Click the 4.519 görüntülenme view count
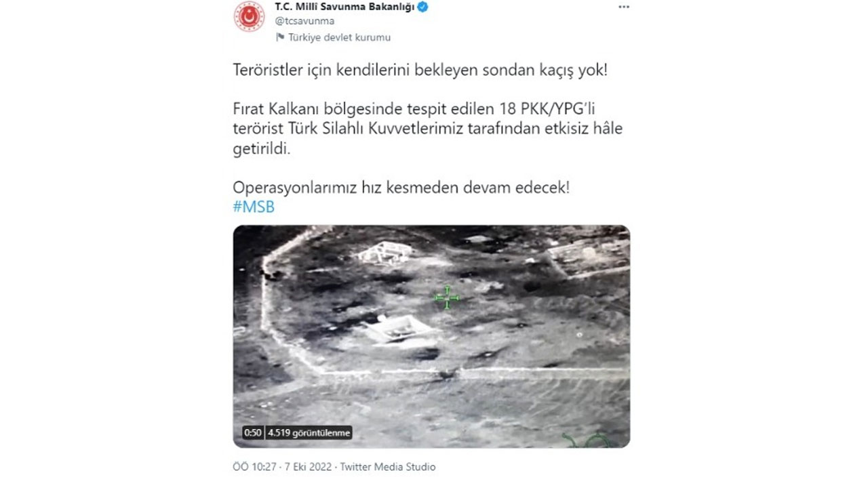The height and width of the screenshot is (477, 868). [x=309, y=432]
